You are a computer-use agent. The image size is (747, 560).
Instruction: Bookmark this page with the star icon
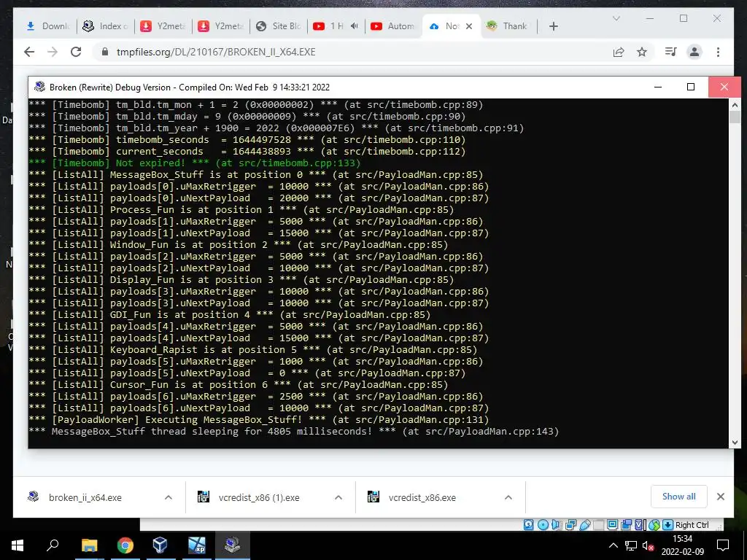point(642,52)
